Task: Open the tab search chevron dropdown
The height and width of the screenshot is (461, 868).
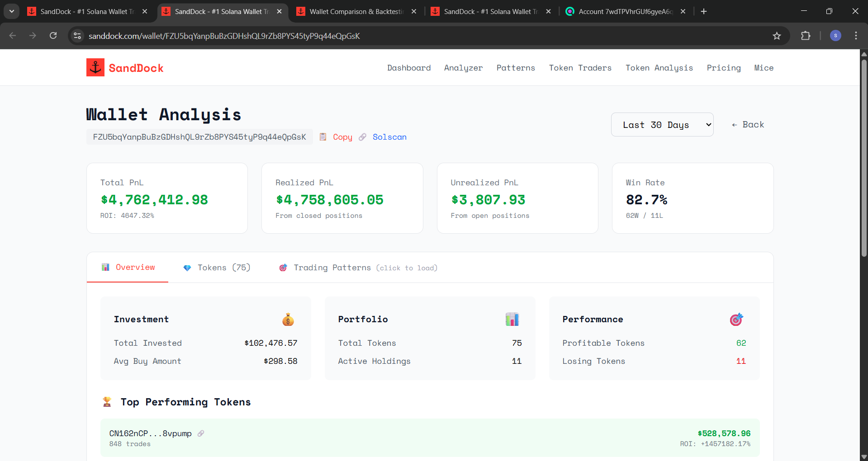Action: [x=12, y=11]
